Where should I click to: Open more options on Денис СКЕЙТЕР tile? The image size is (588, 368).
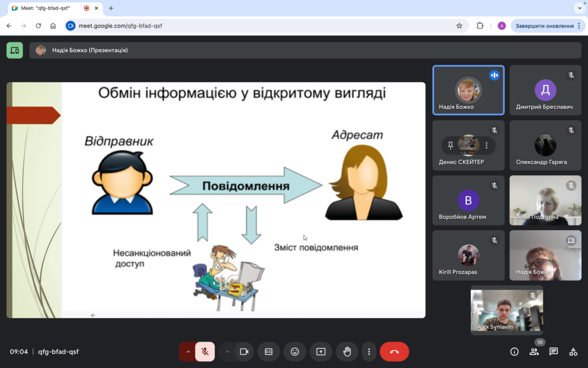coord(486,145)
